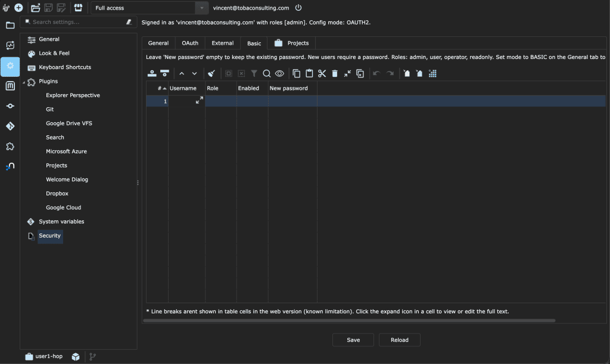Viewport: 610px width, 364px height.
Task: Delete selected rows with the trash icon
Action: pos(335,73)
